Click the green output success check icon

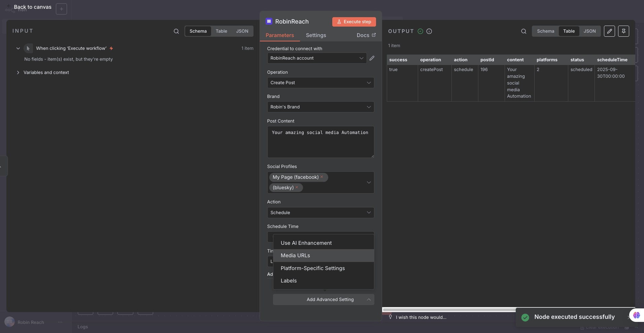coord(420,31)
